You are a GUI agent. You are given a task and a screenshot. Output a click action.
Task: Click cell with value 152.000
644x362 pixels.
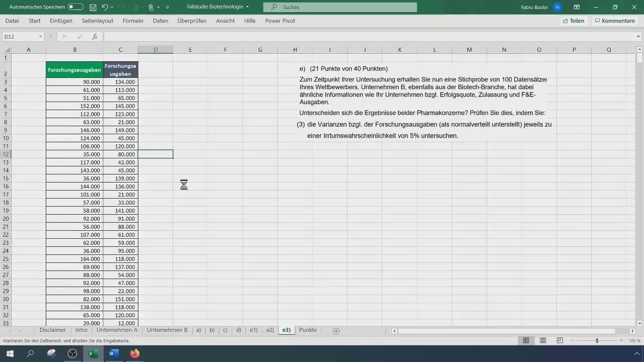(74, 106)
